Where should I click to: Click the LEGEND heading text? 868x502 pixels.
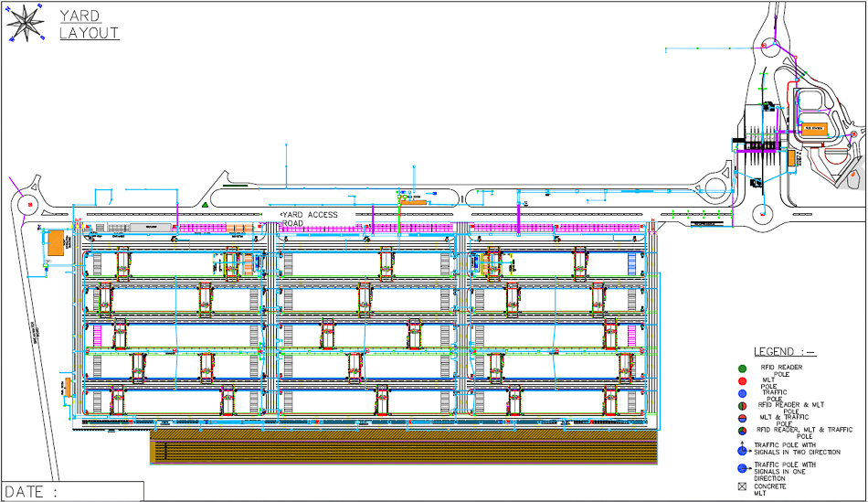pos(784,351)
